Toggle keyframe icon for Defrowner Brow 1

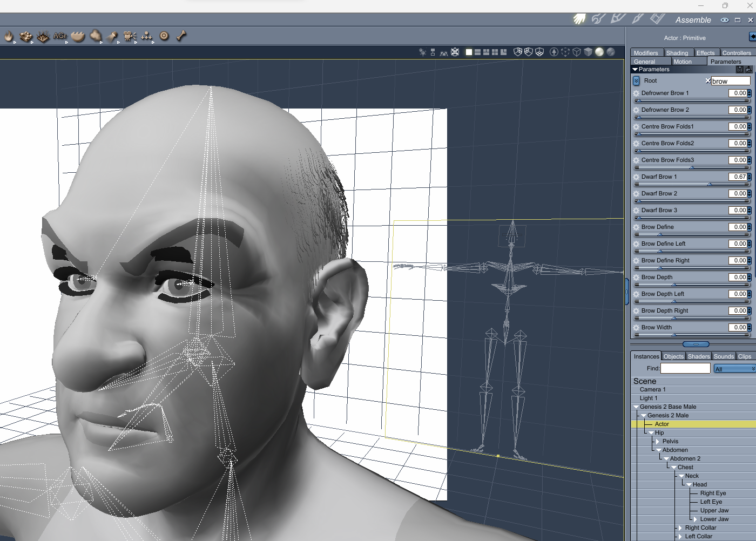(636, 93)
